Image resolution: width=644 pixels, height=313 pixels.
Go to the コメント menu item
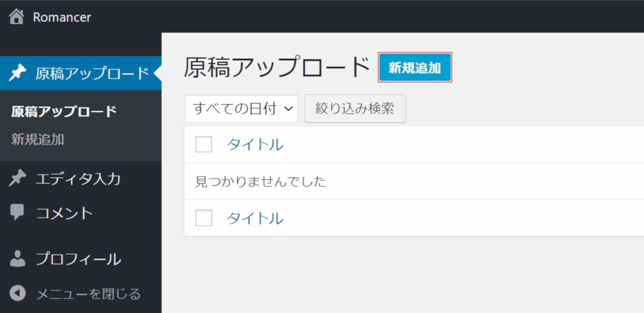(x=65, y=213)
